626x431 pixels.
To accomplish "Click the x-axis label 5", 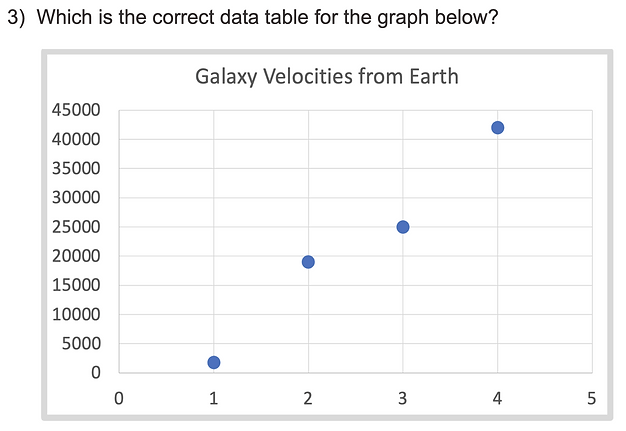I will tap(592, 399).
